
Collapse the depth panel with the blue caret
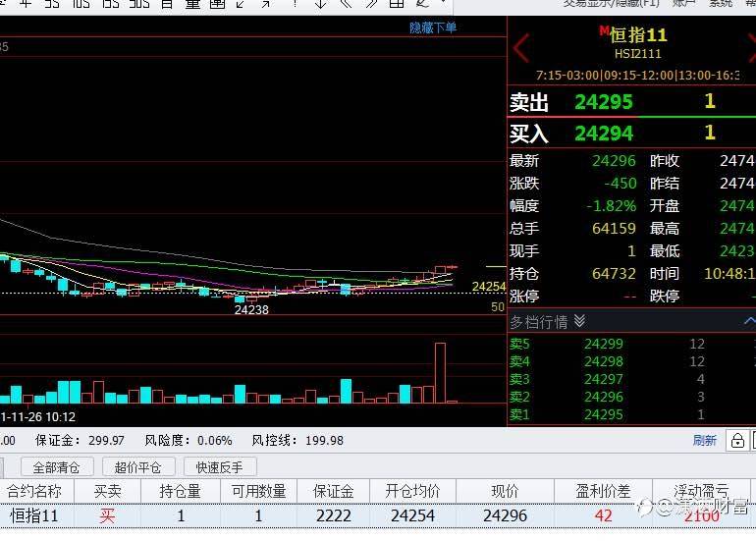coord(750,321)
